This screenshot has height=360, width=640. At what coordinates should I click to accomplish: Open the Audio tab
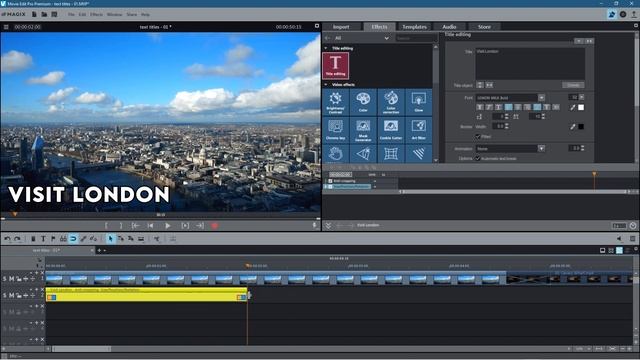coord(449,27)
